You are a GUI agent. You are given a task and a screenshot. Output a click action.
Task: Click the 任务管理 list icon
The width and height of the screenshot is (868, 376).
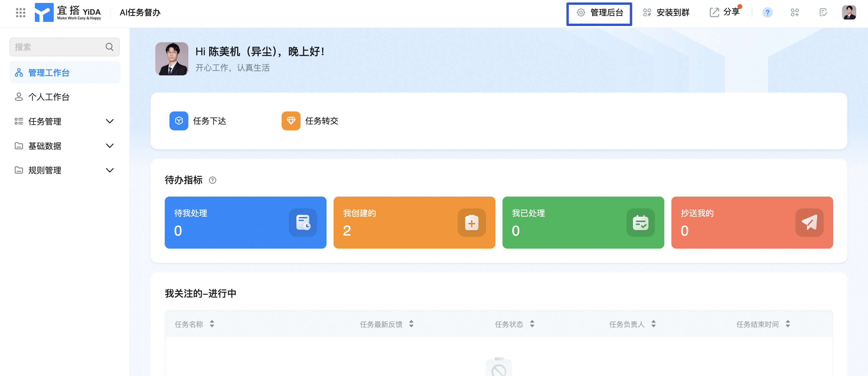[x=19, y=121]
